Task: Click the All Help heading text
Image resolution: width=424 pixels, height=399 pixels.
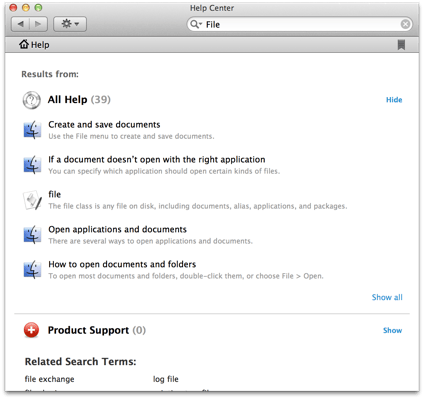Action: [x=67, y=99]
